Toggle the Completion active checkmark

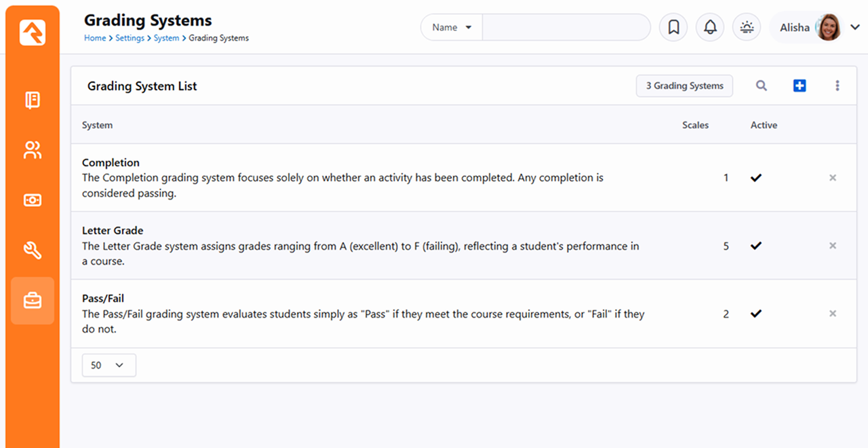pos(756,178)
